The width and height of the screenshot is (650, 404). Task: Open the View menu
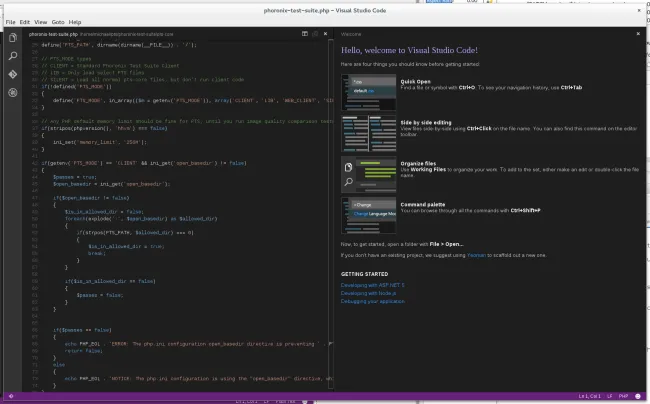[43, 21]
